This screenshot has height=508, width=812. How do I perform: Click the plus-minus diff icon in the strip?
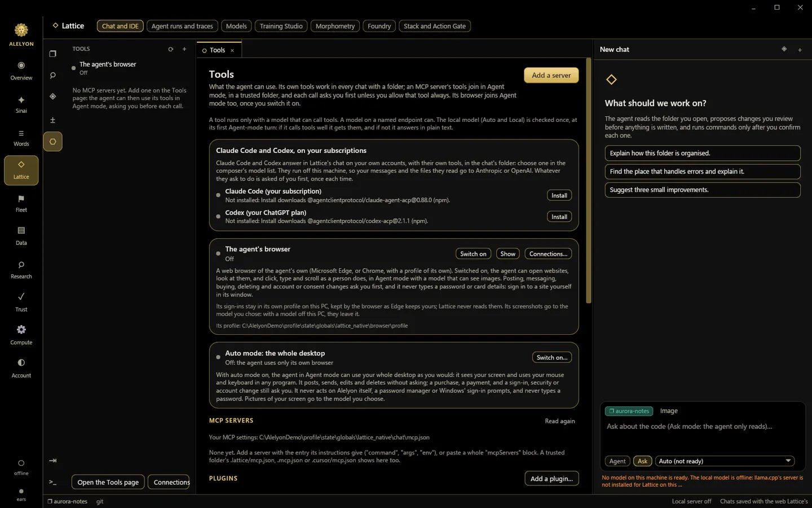pyautogui.click(x=52, y=120)
